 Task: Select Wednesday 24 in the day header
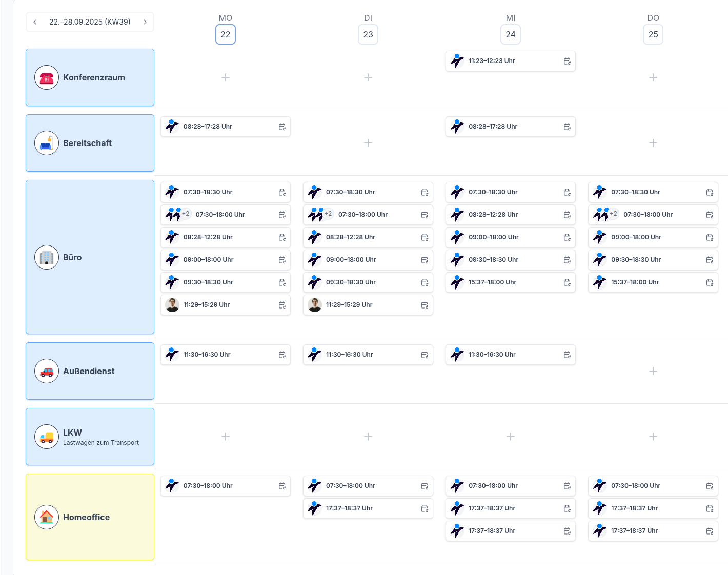point(511,34)
